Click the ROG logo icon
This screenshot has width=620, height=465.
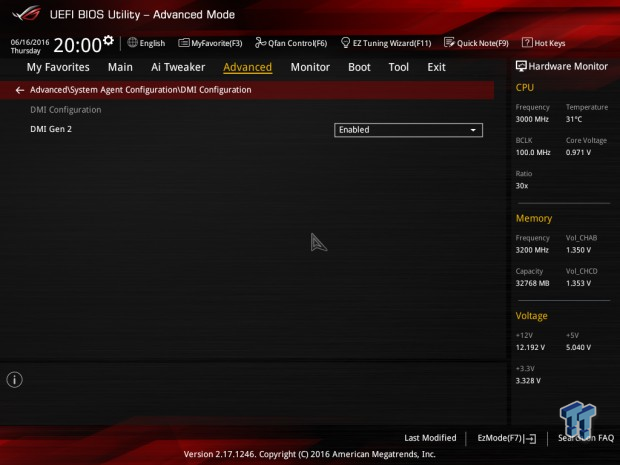(x=26, y=14)
